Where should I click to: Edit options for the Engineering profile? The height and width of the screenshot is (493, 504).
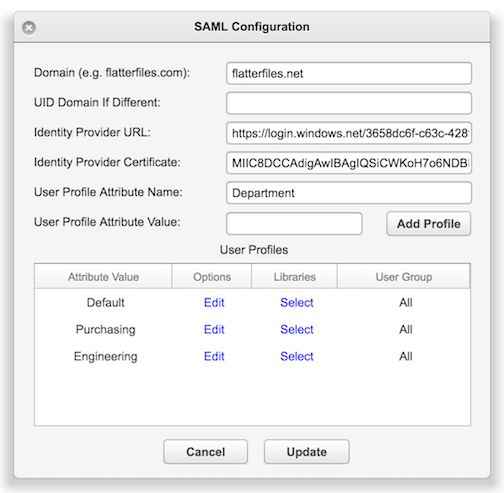(214, 356)
